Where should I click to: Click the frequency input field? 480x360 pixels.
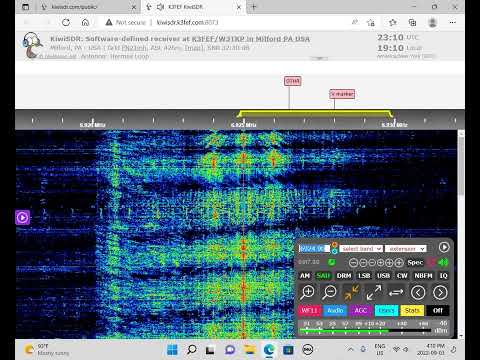pos(314,248)
